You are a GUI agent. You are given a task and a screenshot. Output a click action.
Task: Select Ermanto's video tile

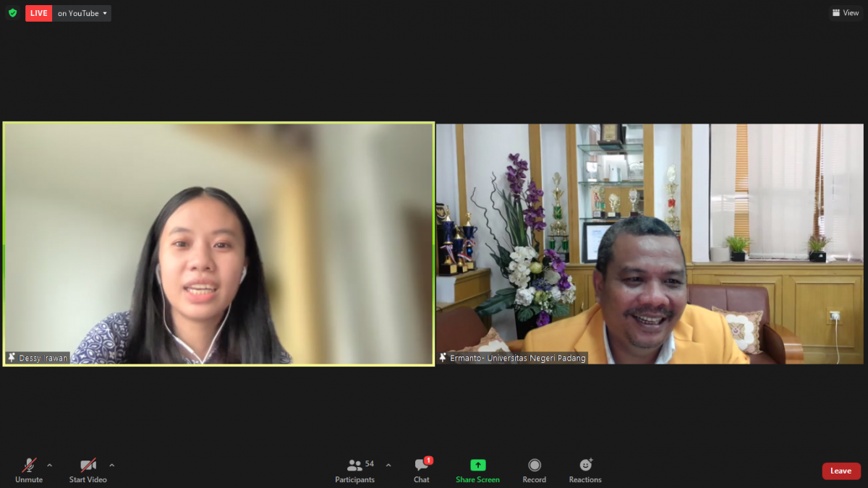pyautogui.click(x=650, y=244)
